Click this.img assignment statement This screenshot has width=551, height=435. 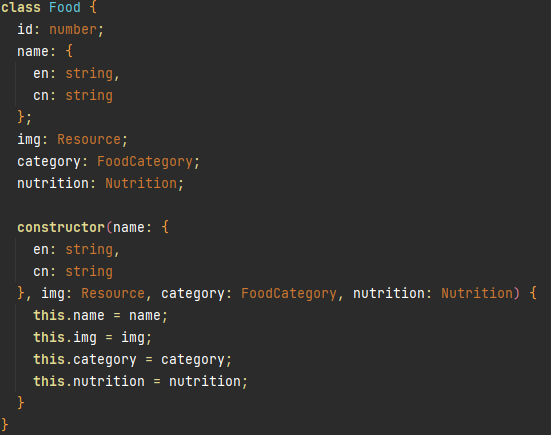(92, 338)
